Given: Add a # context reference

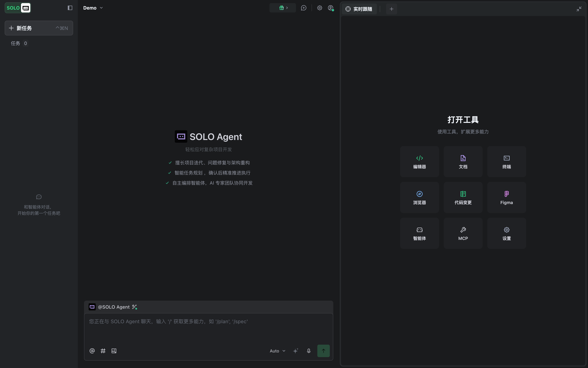Looking at the screenshot, I should pos(103,351).
